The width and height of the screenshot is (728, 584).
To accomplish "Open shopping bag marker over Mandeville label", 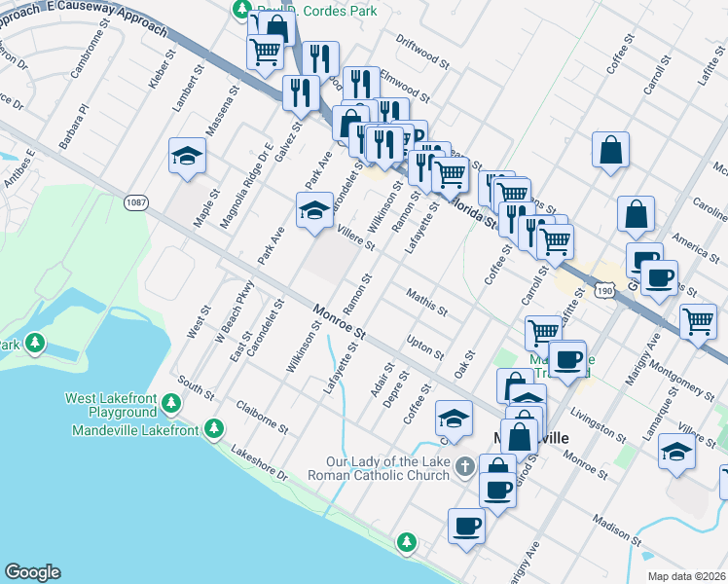I will point(519,438).
